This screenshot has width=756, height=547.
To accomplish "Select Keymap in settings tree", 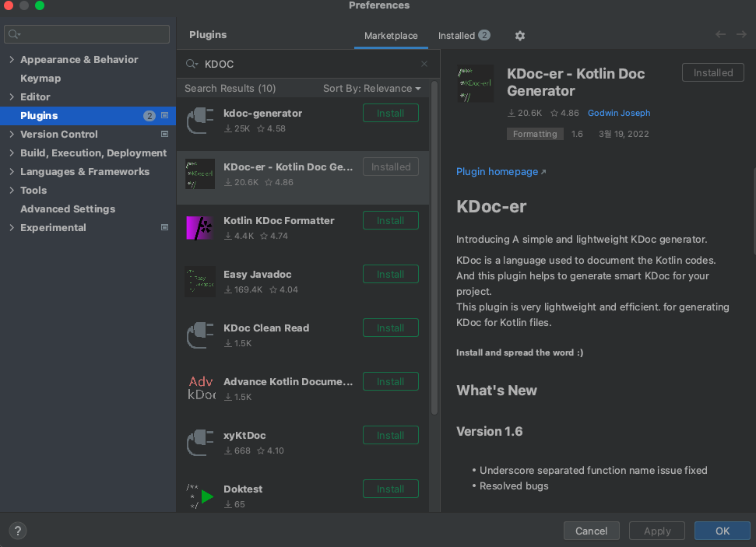I will pyautogui.click(x=40, y=78).
